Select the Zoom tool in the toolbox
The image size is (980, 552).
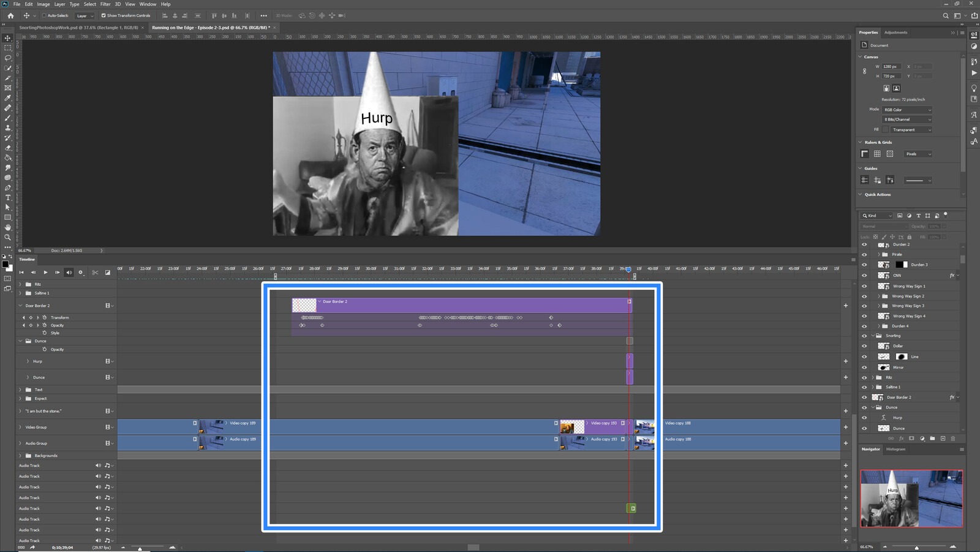(8, 237)
